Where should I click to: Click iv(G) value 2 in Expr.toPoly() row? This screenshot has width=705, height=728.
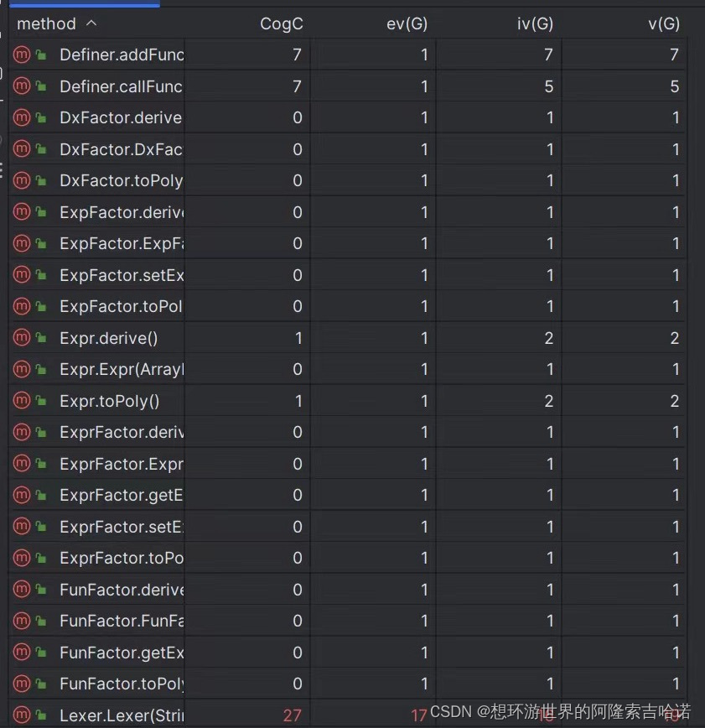coord(548,401)
